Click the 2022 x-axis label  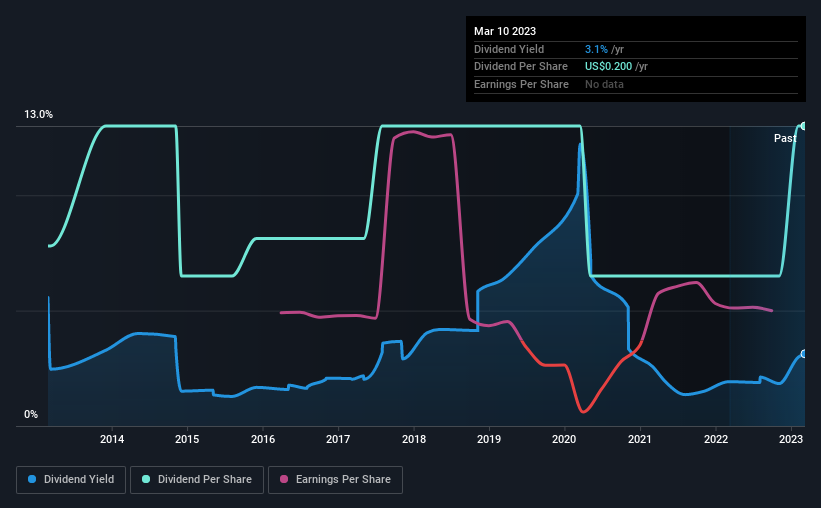(x=716, y=439)
